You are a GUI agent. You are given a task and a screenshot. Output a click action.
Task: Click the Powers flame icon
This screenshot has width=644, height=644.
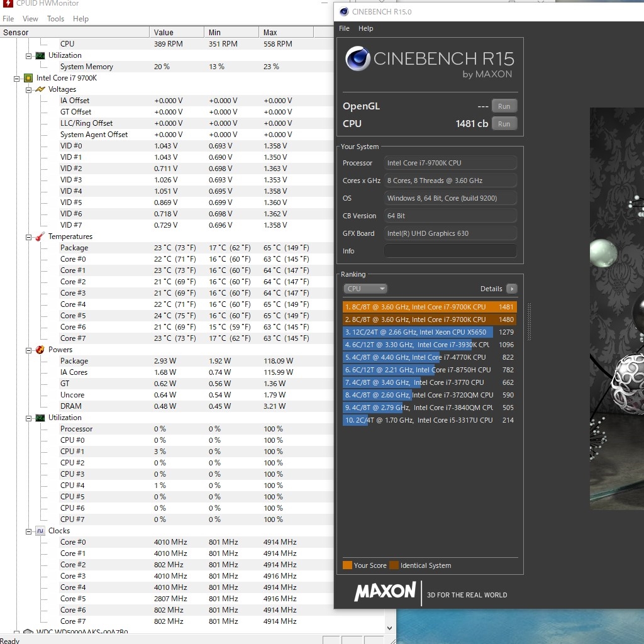click(40, 350)
